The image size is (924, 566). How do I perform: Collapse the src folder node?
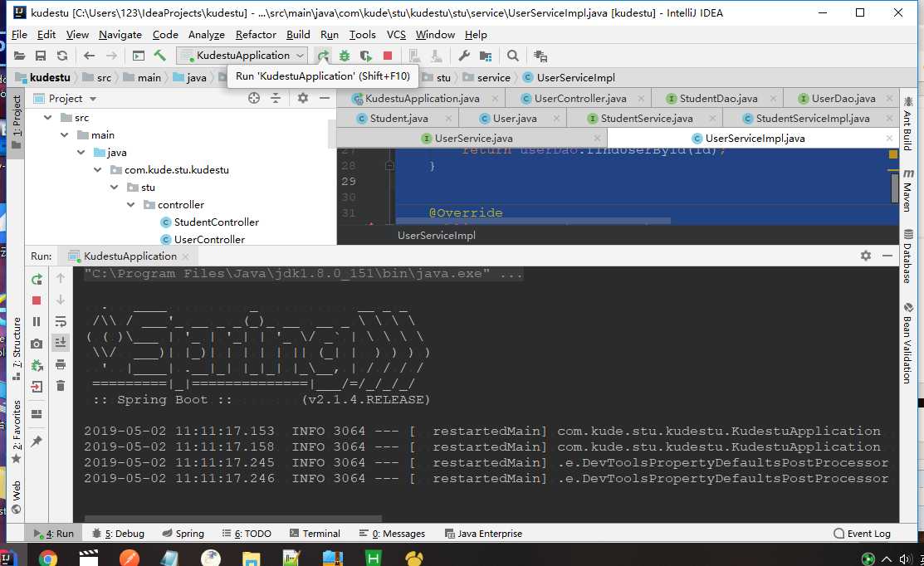[47, 118]
